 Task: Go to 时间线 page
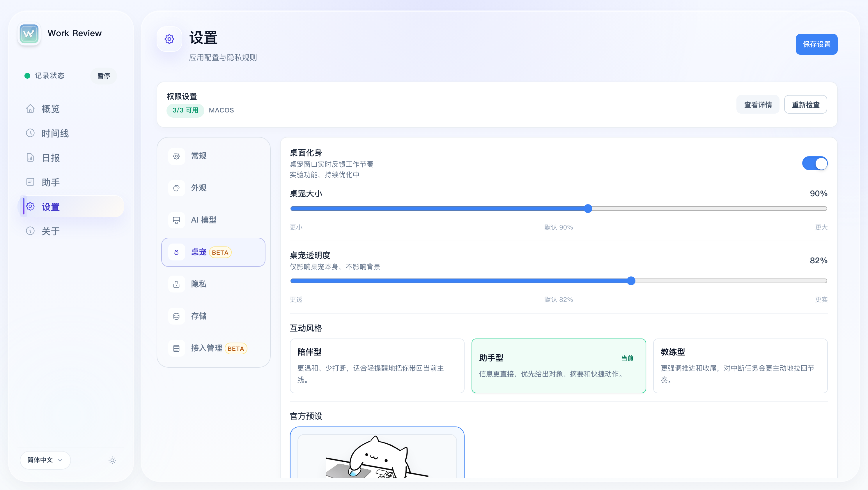click(71, 133)
